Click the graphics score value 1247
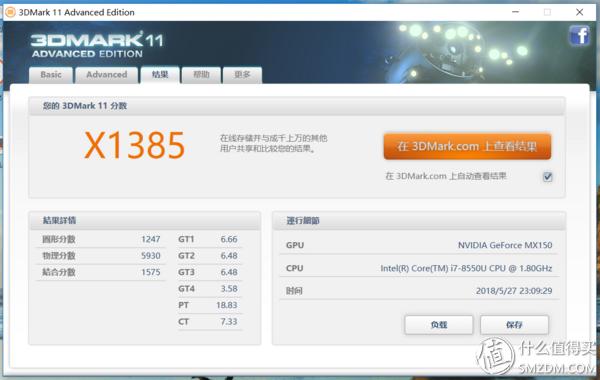 [x=151, y=239]
